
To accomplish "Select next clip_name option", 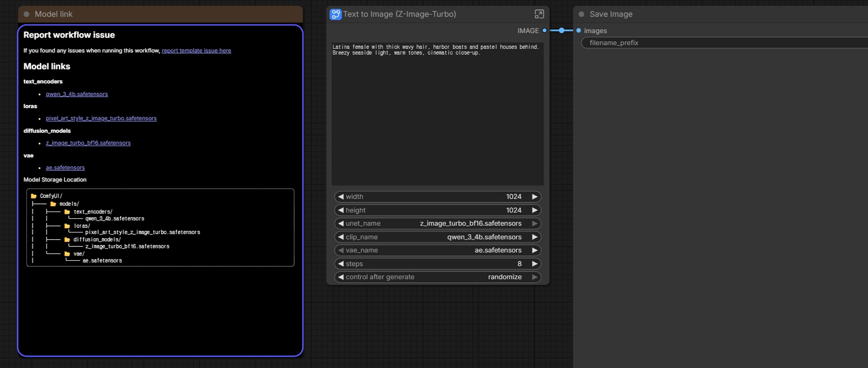I will click(535, 237).
